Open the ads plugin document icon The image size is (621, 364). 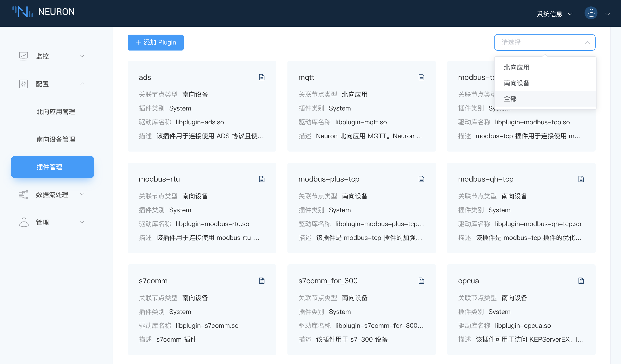pos(262,77)
